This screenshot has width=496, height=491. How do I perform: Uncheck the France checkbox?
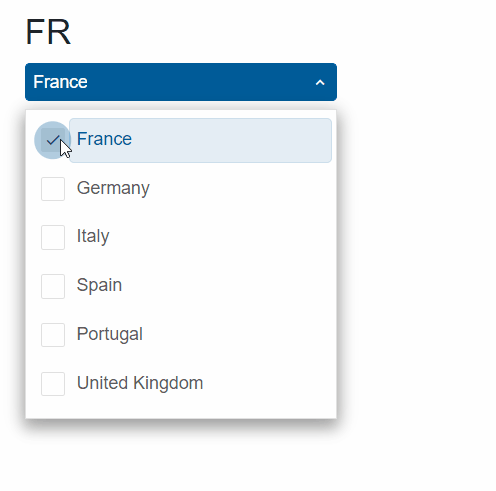tap(53, 140)
